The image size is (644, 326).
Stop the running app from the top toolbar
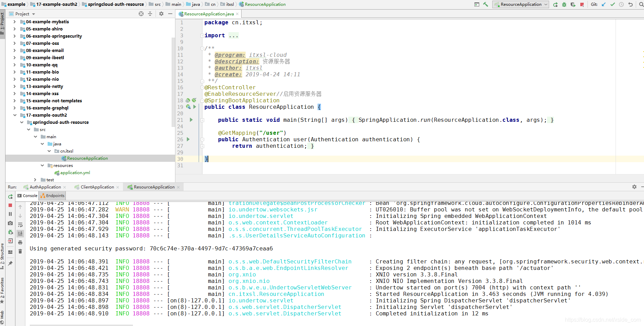[x=582, y=4]
